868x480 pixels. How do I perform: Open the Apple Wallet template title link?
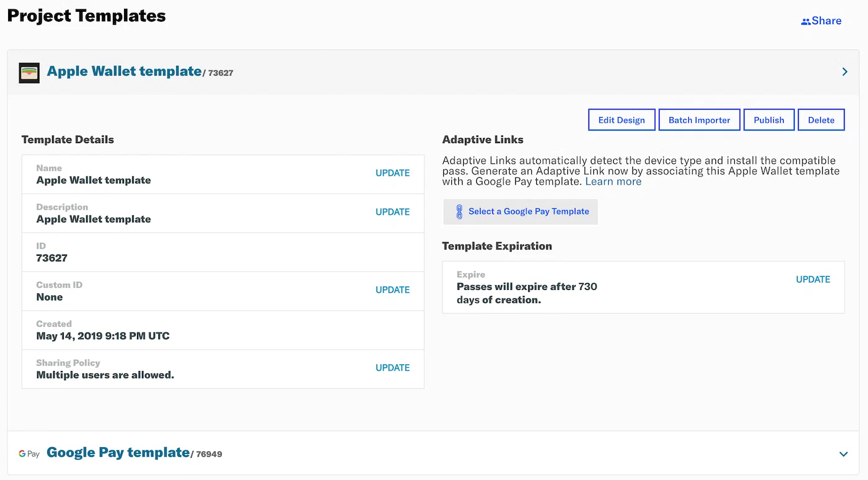(x=123, y=71)
